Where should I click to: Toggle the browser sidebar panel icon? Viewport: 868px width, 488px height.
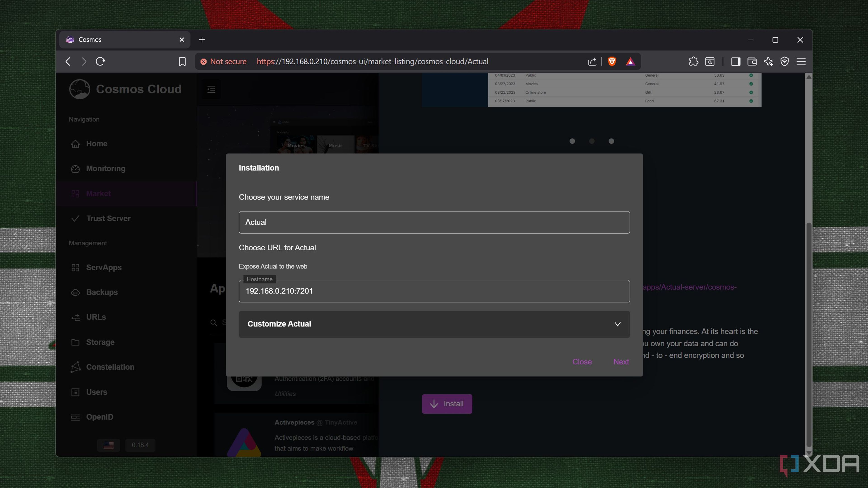point(736,62)
